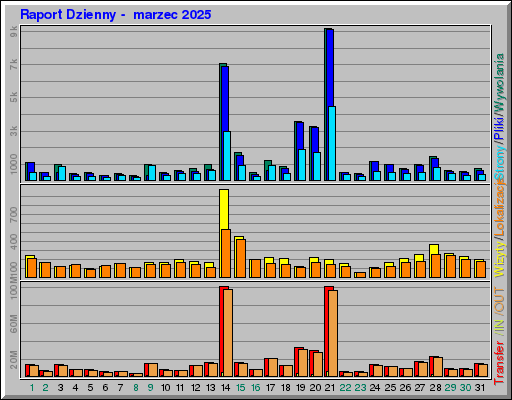Click day label 4 below the charts
This screenshot has height=400, width=512.
(x=75, y=388)
